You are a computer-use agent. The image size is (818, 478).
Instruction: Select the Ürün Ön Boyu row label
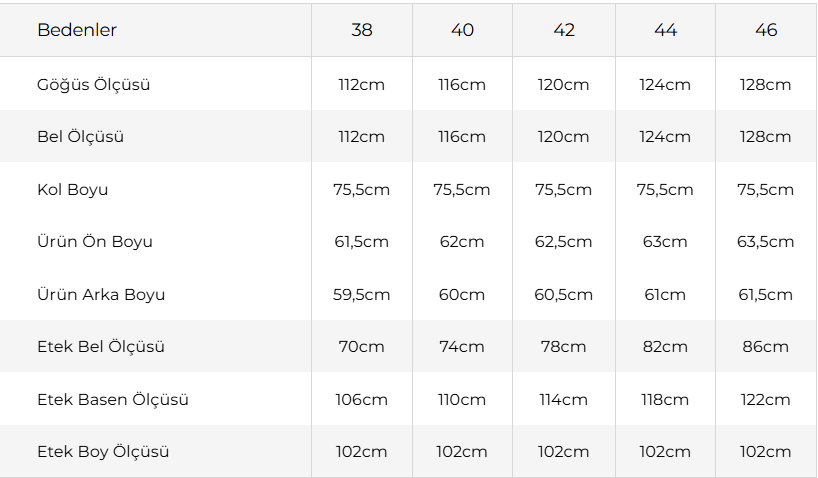click(95, 242)
